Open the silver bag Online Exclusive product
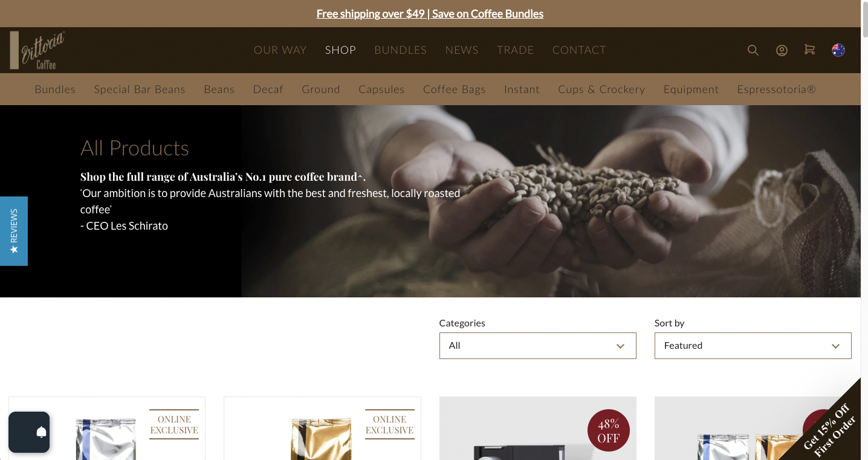This screenshot has height=460, width=868. [x=107, y=428]
